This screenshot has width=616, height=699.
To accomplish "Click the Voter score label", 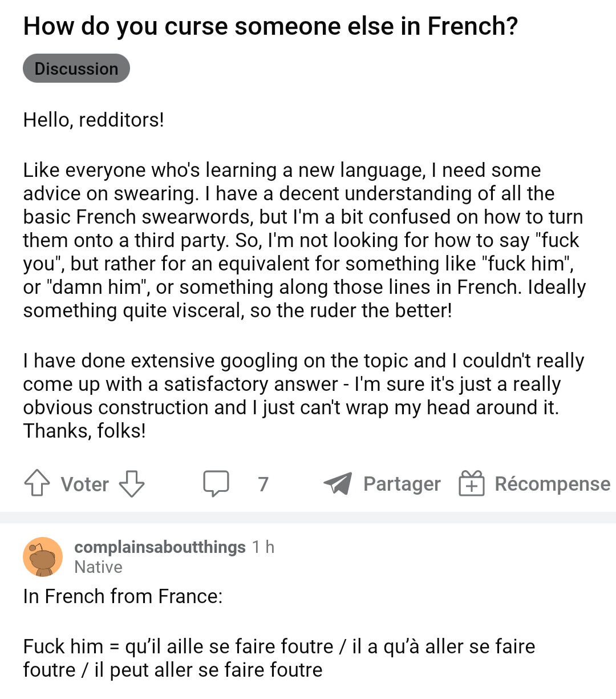I will coord(85,484).
